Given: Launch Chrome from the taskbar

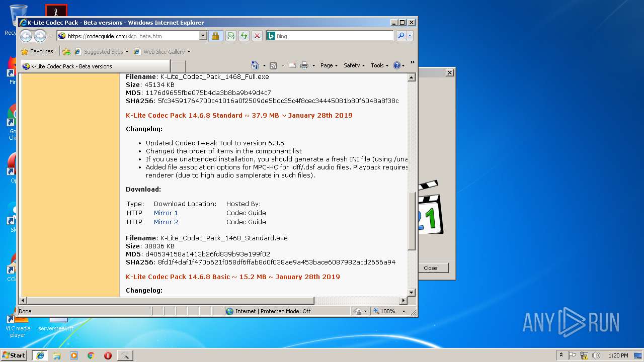Looking at the screenshot, I should pyautogui.click(x=91, y=355).
